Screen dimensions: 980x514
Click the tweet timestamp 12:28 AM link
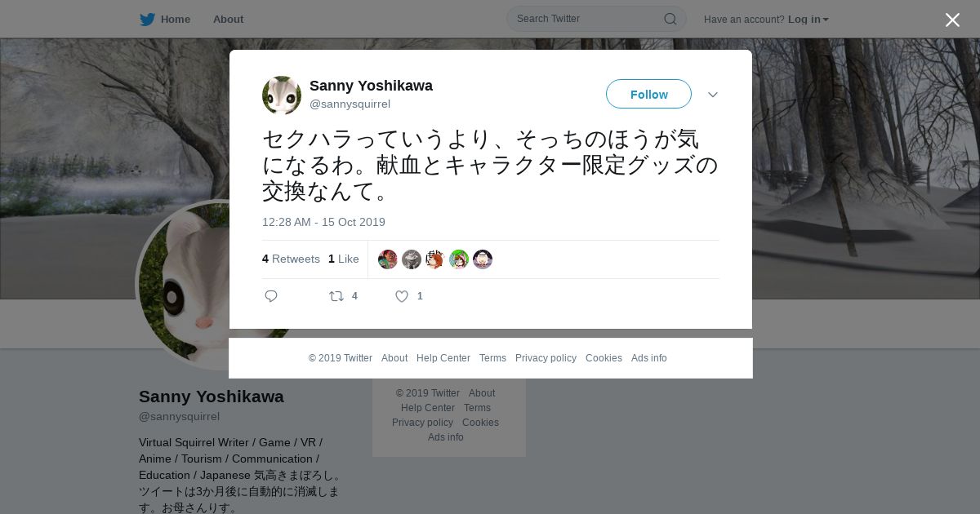(x=323, y=222)
